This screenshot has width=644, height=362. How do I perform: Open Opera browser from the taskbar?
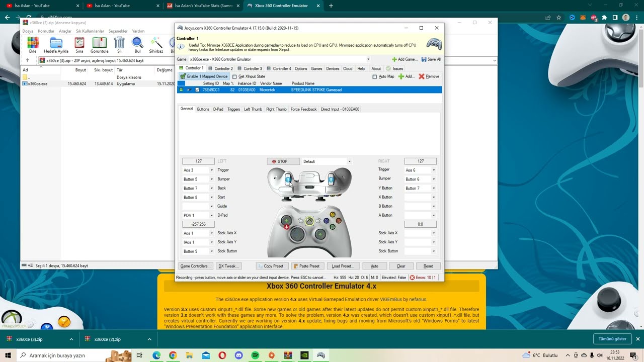tap(222, 355)
